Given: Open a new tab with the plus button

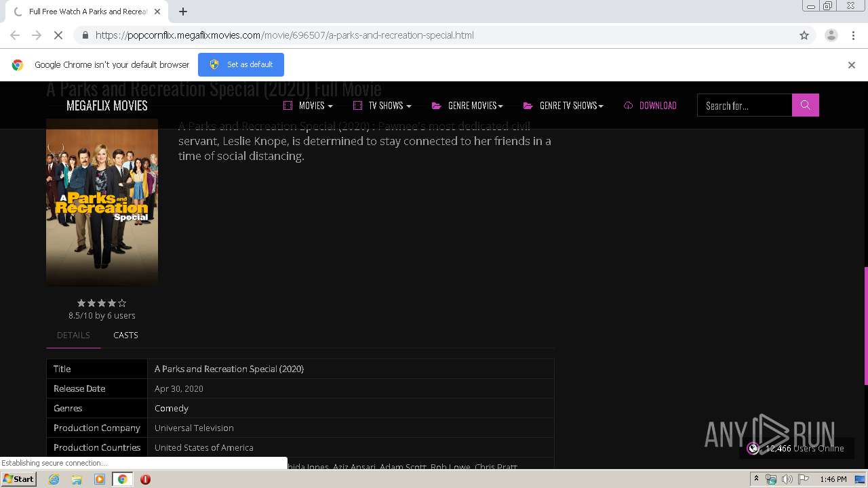Looking at the screenshot, I should pos(183,12).
